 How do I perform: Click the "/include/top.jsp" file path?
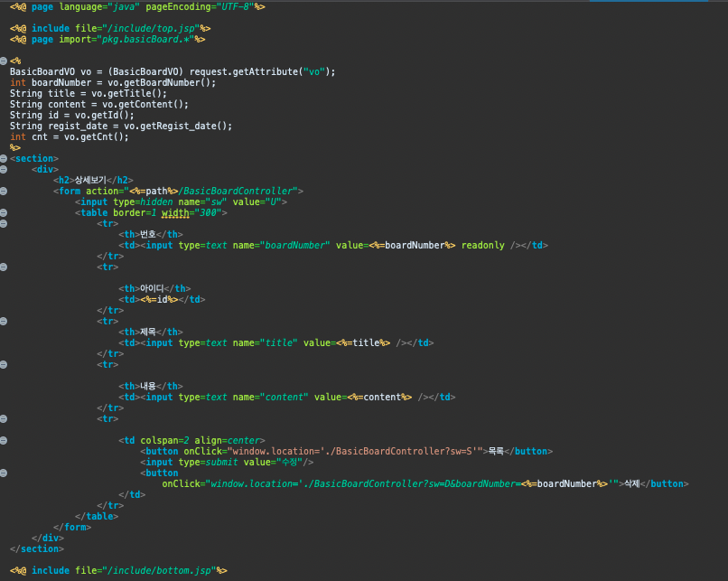pos(151,28)
